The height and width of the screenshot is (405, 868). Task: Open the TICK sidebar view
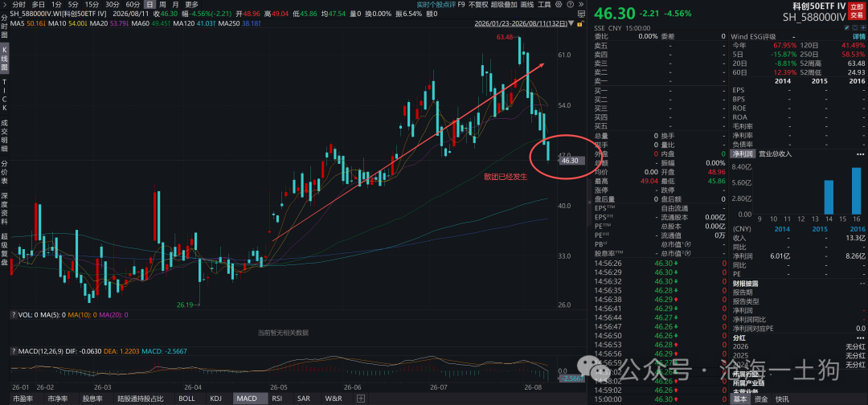5,95
